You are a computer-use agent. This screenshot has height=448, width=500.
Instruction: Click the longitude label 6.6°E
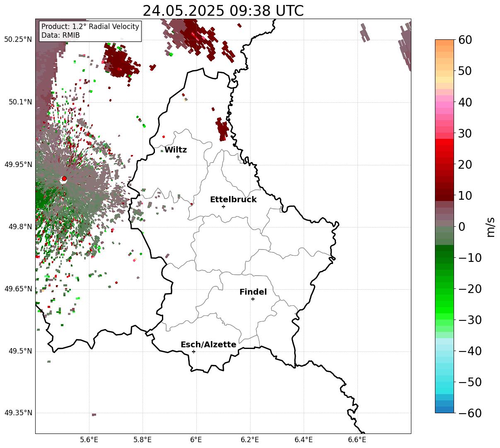pyautogui.click(x=357, y=440)
